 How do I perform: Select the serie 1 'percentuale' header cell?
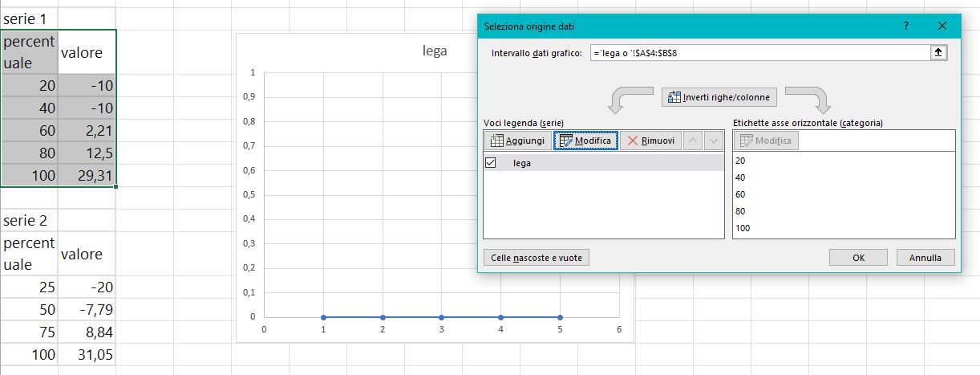point(29,52)
